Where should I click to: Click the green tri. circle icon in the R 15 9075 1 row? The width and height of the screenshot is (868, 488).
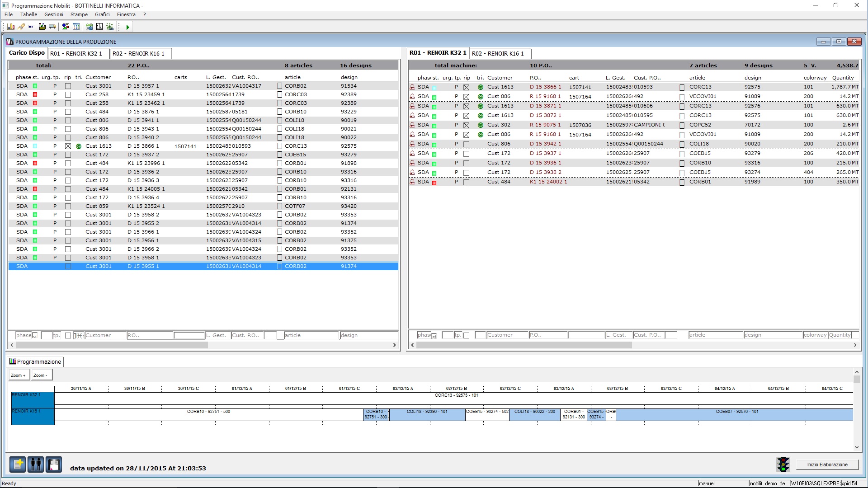[x=481, y=125]
